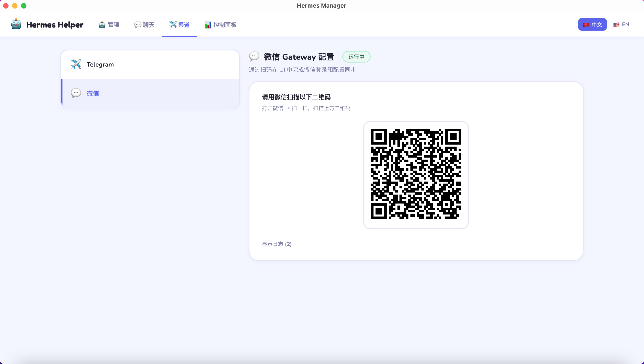Select the 微信 channel entry
The height and width of the screenshot is (364, 644).
point(150,93)
